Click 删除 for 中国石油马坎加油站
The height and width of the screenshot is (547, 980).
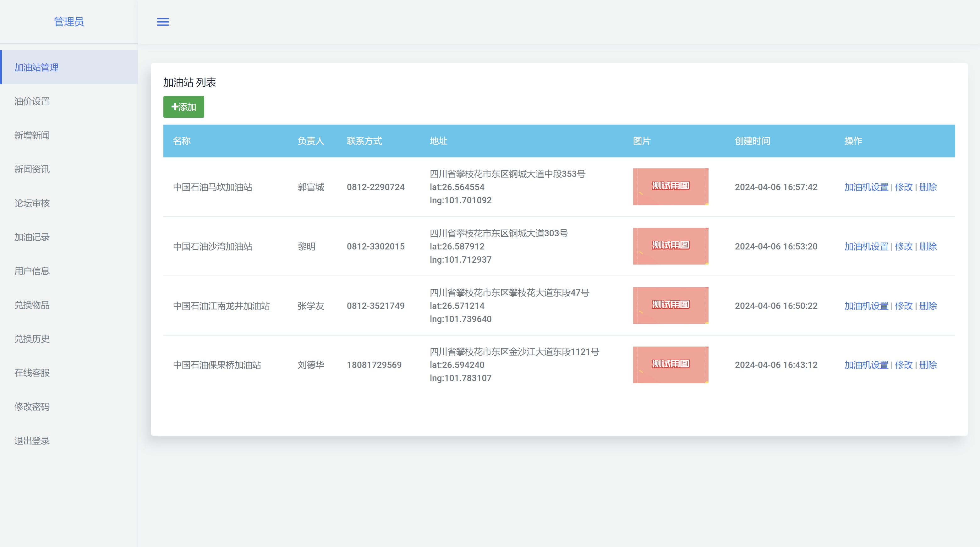928,187
